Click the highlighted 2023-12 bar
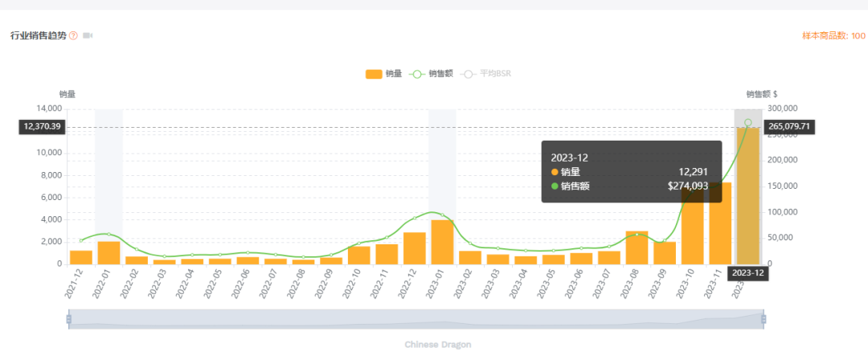 (747, 197)
